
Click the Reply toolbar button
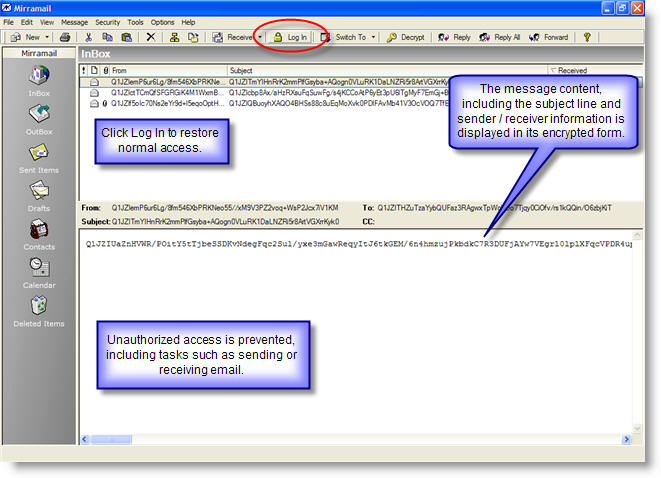pos(454,37)
